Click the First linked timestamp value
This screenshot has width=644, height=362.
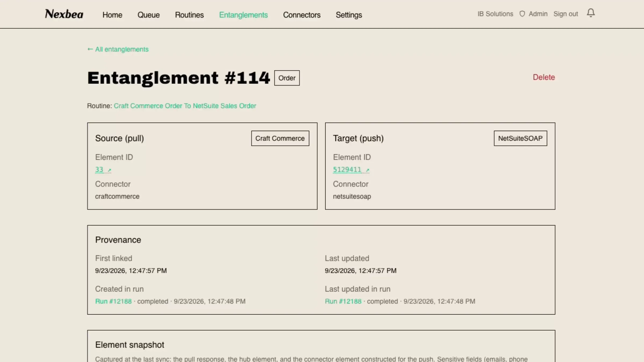click(x=131, y=271)
